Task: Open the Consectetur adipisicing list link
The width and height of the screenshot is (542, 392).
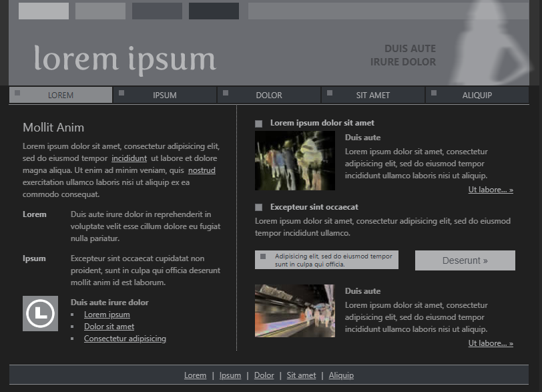Action: pyautogui.click(x=125, y=339)
